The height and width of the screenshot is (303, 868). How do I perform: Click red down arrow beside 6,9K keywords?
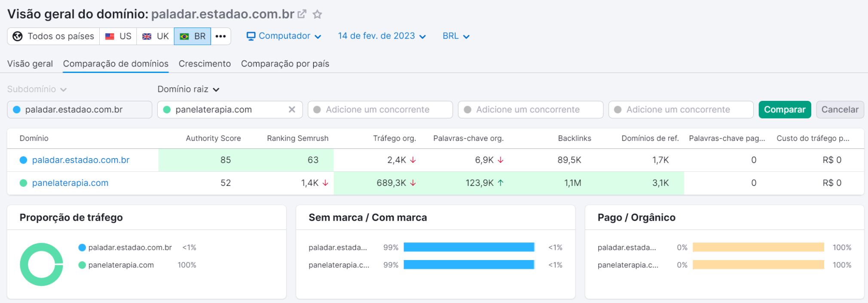pos(501,160)
